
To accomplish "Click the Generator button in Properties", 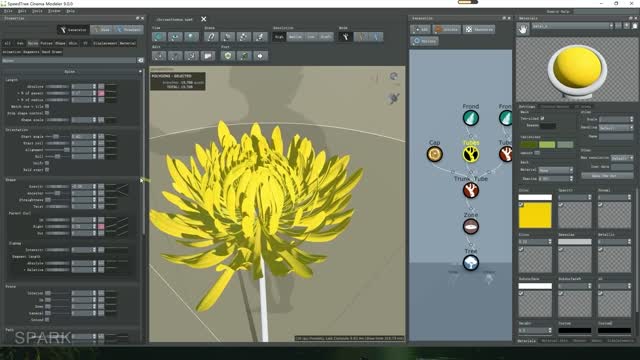I will tap(73, 29).
